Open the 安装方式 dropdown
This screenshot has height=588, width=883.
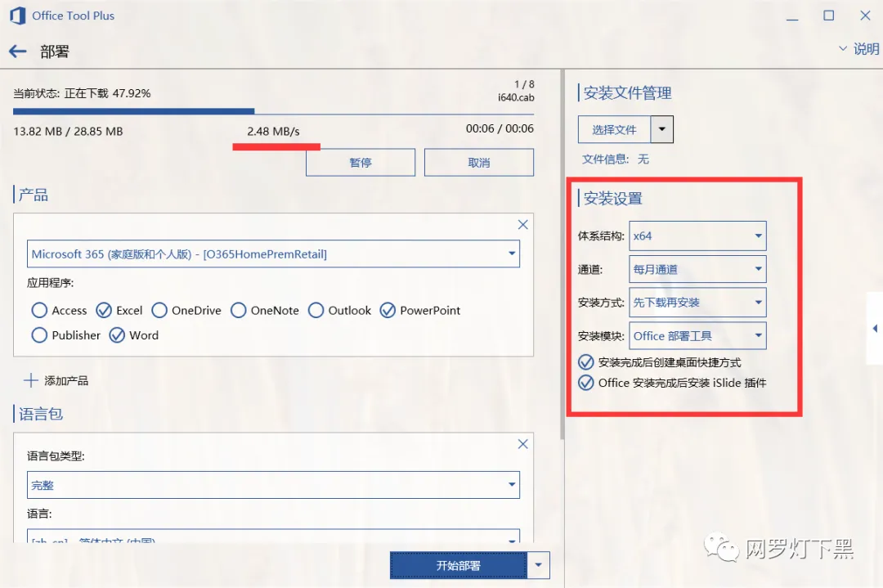tap(697, 303)
